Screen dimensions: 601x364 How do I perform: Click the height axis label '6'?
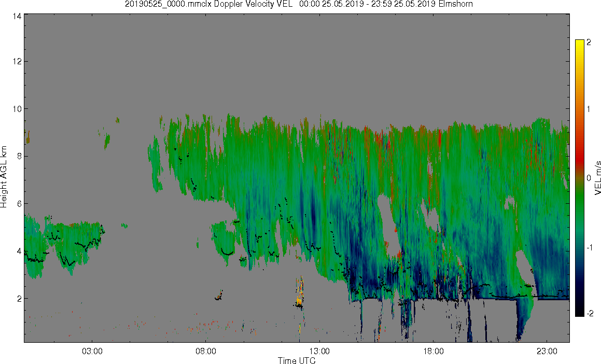click(19, 204)
